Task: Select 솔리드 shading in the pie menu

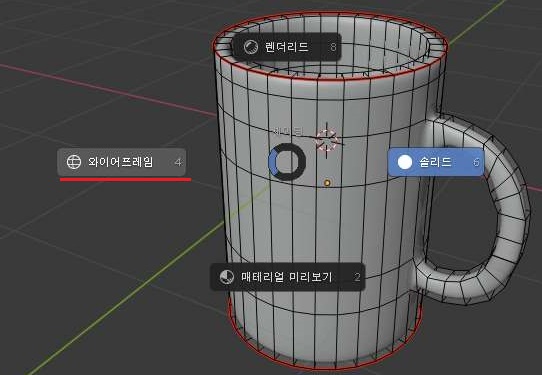Action: pos(436,162)
